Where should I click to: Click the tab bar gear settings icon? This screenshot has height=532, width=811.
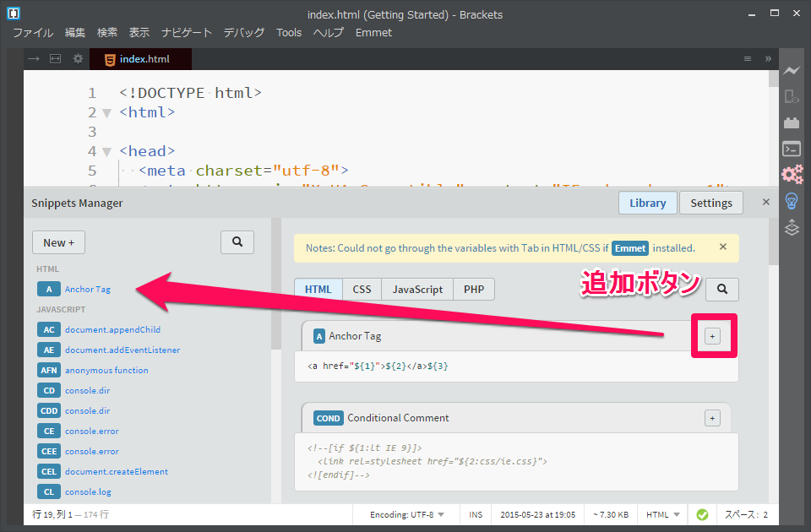click(x=78, y=59)
